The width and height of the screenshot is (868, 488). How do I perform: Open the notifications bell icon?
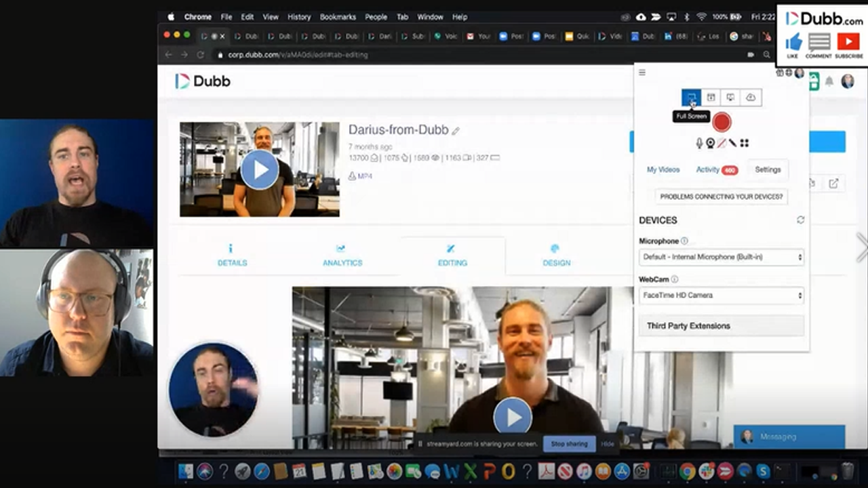tap(829, 81)
